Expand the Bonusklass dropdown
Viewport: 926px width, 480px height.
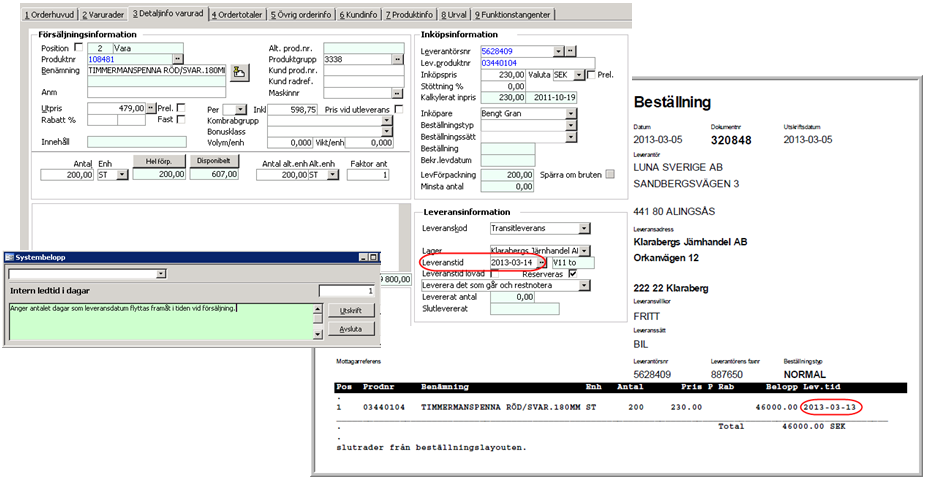point(387,131)
